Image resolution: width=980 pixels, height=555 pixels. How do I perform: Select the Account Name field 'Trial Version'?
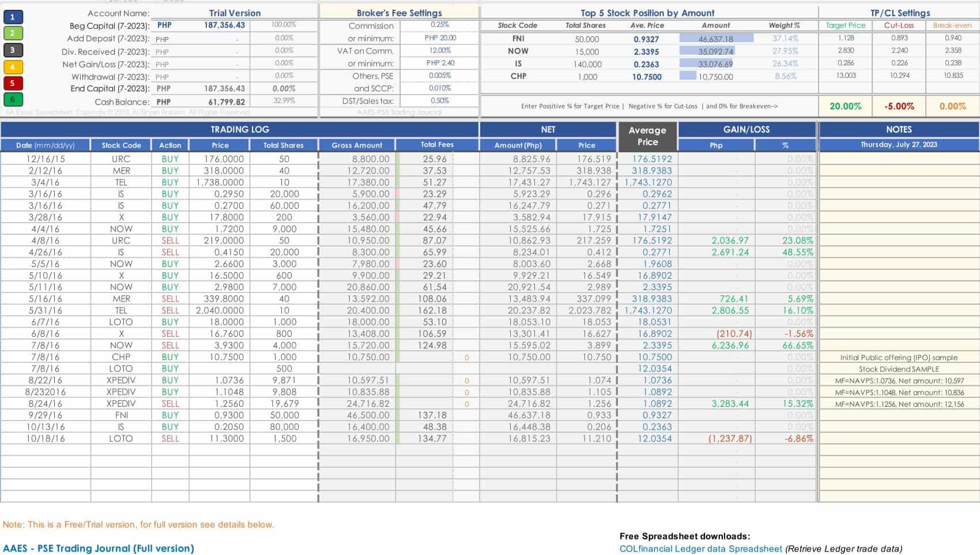(x=235, y=13)
